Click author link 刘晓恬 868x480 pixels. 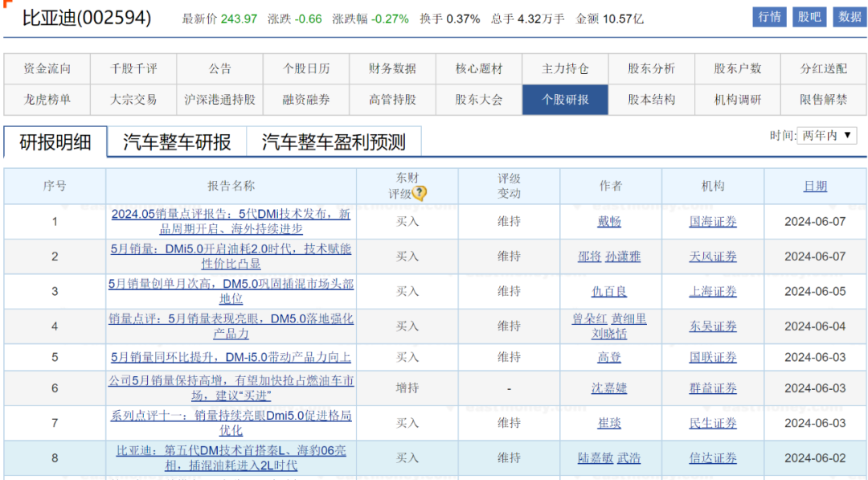[609, 334]
